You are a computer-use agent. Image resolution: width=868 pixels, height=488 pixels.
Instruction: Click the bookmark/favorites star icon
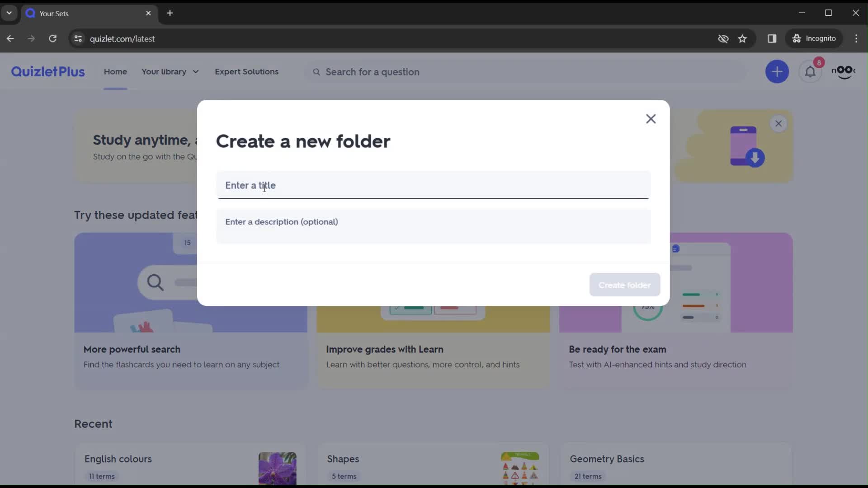742,38
